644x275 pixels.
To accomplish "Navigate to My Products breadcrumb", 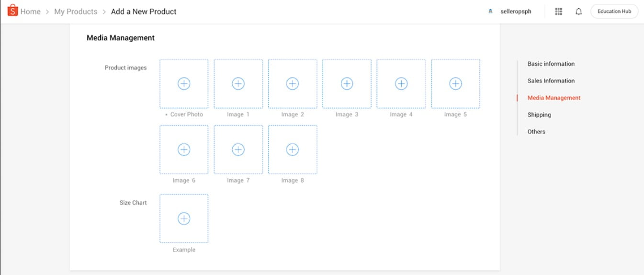I will [76, 11].
